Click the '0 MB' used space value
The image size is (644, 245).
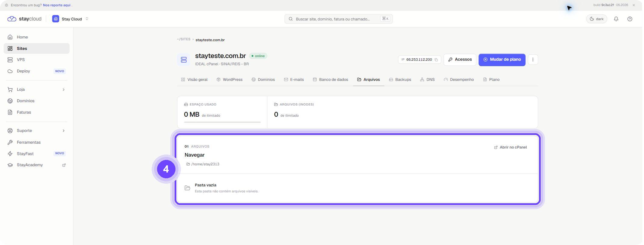[192, 115]
